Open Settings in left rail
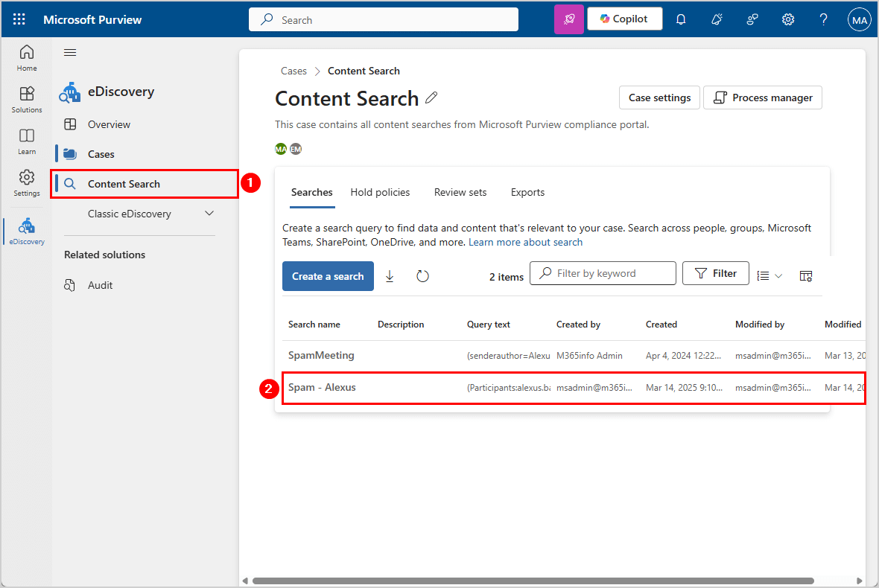The width and height of the screenshot is (879, 588). (x=26, y=183)
